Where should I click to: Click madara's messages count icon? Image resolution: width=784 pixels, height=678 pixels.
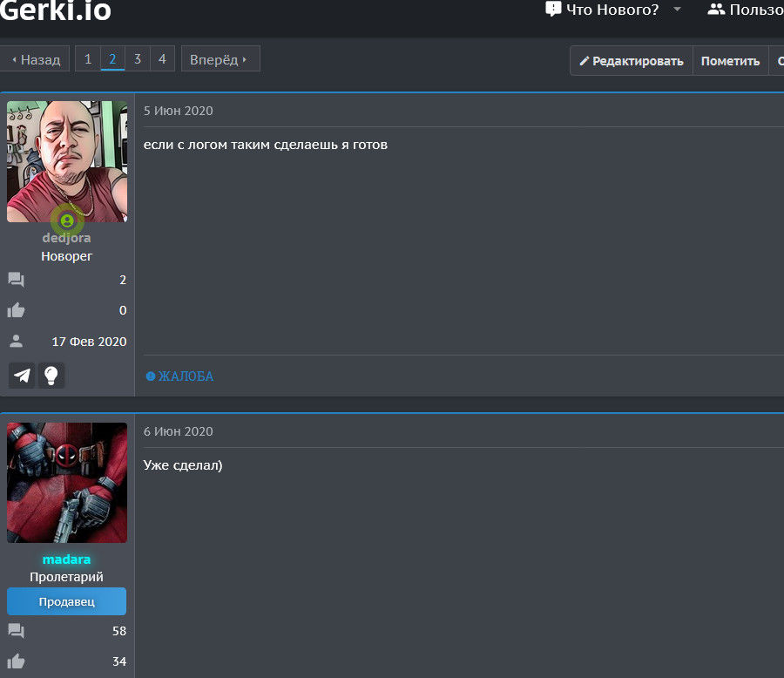tap(16, 631)
